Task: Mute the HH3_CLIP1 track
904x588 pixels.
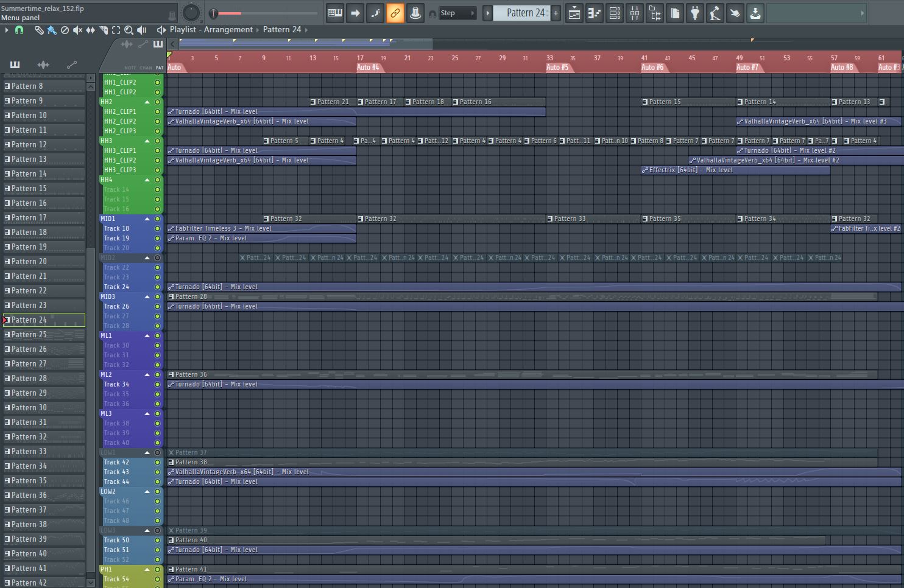Action: coord(157,150)
